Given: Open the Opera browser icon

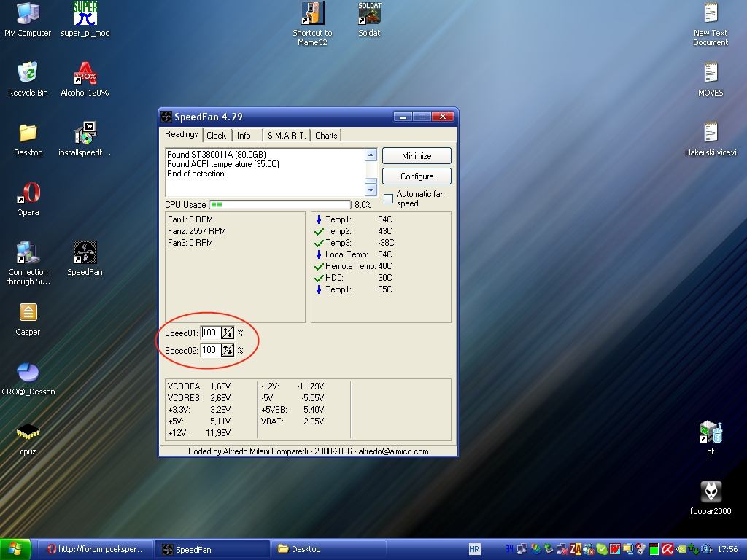Looking at the screenshot, I should (x=28, y=194).
